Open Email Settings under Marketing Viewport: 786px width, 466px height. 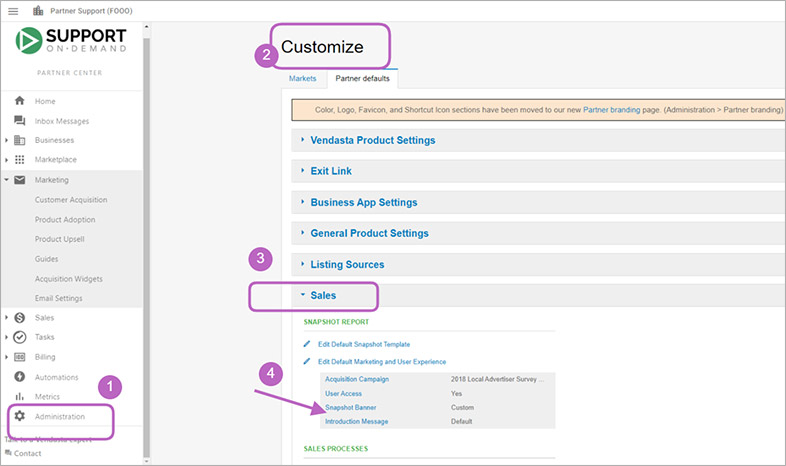coord(59,298)
